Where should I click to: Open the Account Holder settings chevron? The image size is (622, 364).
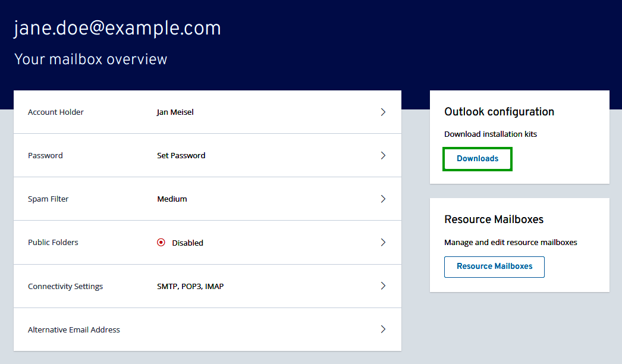(384, 112)
